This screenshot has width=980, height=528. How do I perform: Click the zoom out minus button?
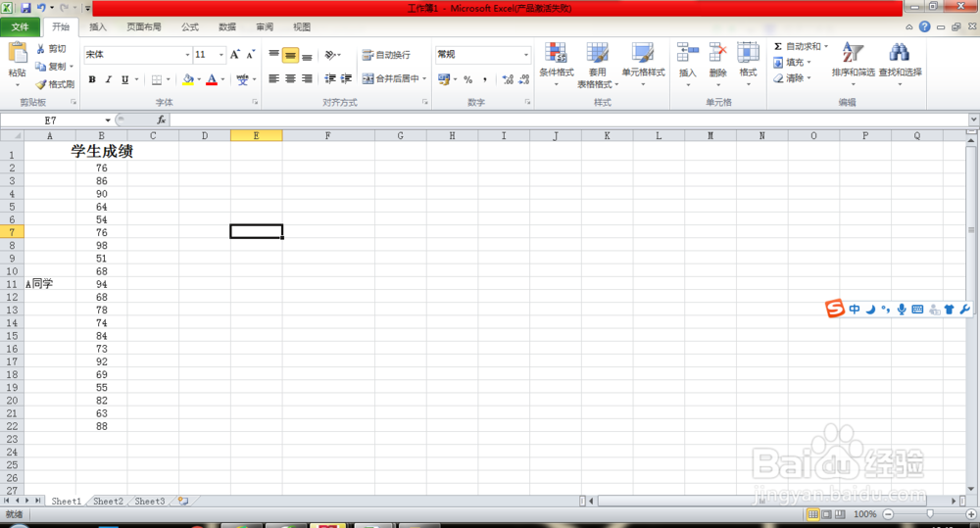click(888, 514)
